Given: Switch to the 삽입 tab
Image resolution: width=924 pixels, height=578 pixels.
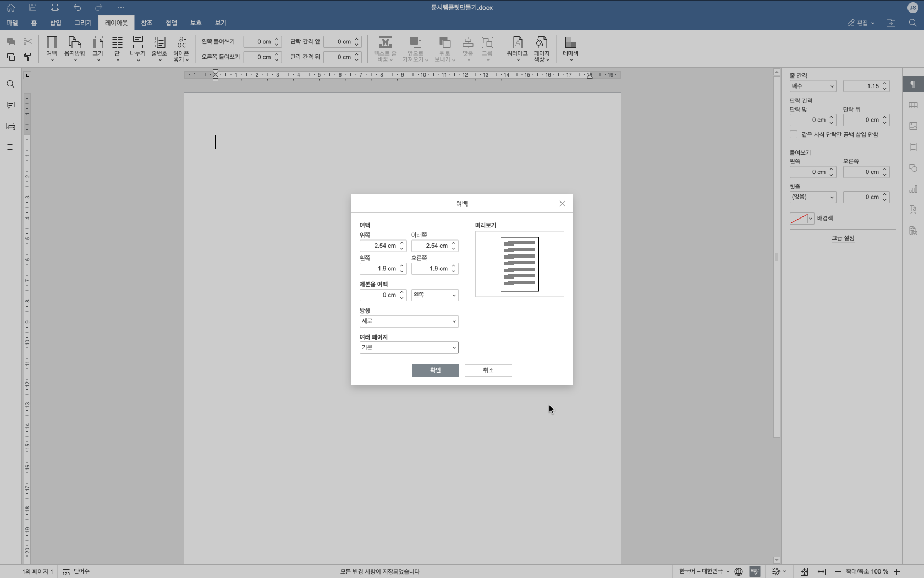Looking at the screenshot, I should [56, 23].
